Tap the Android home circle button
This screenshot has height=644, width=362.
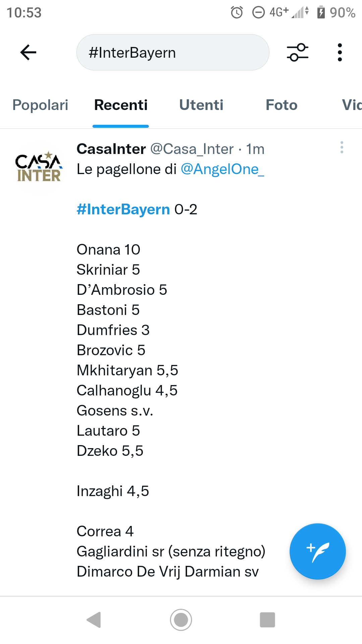181,620
